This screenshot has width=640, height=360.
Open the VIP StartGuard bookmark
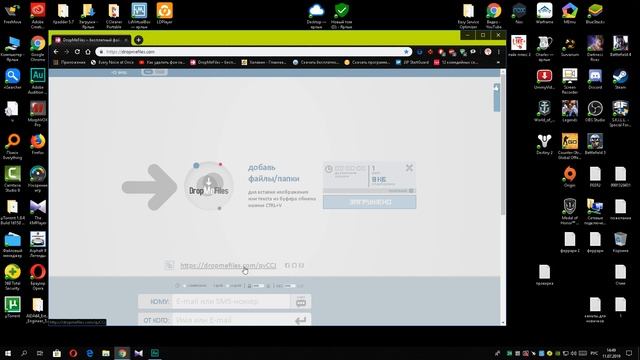(x=412, y=62)
